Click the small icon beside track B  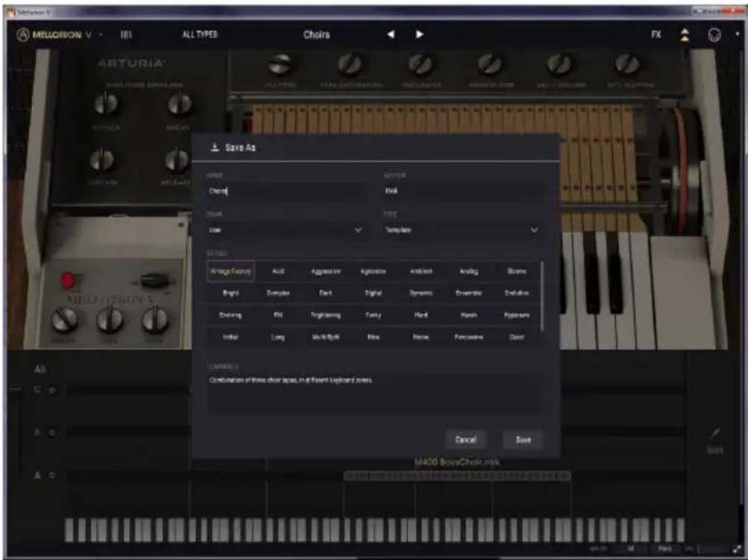coord(52,432)
